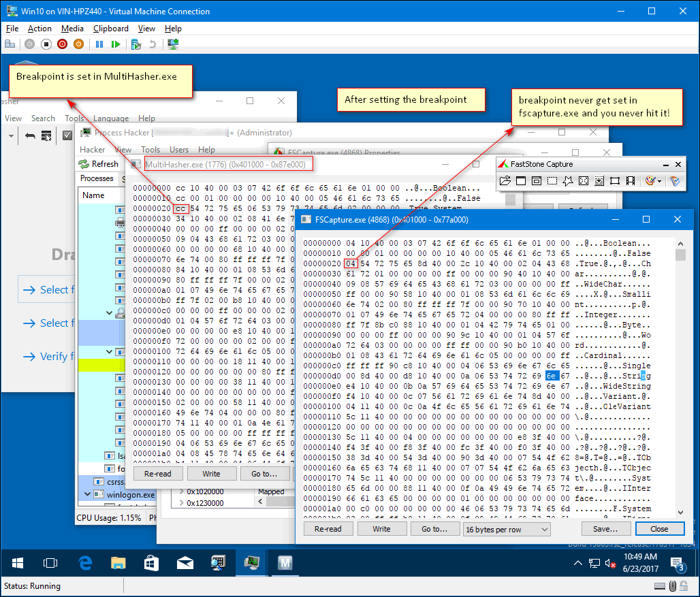Start FastStone Screen Recorder film icon
The width and height of the screenshot is (700, 597).
(631, 181)
